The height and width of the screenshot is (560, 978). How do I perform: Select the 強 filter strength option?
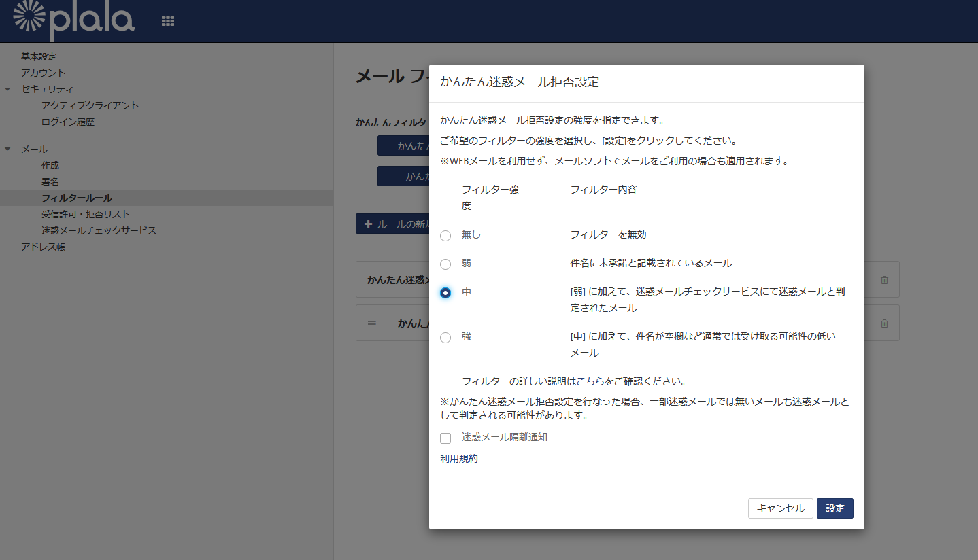[445, 337]
